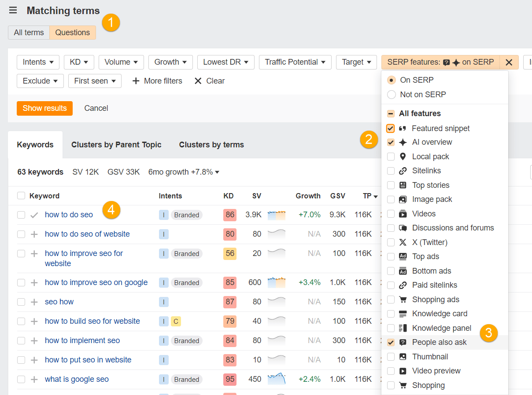Image resolution: width=532 pixels, height=395 pixels.
Task: Click the Knowledge panel icon in the feature list
Action: point(402,328)
